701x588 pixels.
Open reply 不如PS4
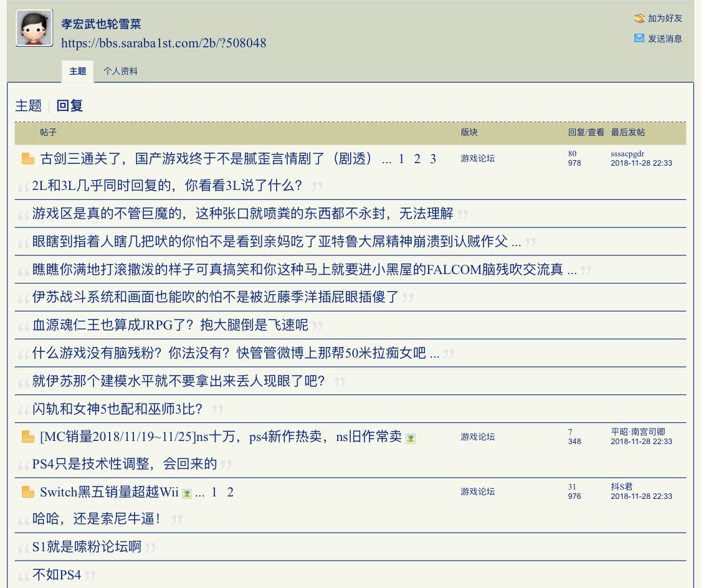(x=56, y=574)
